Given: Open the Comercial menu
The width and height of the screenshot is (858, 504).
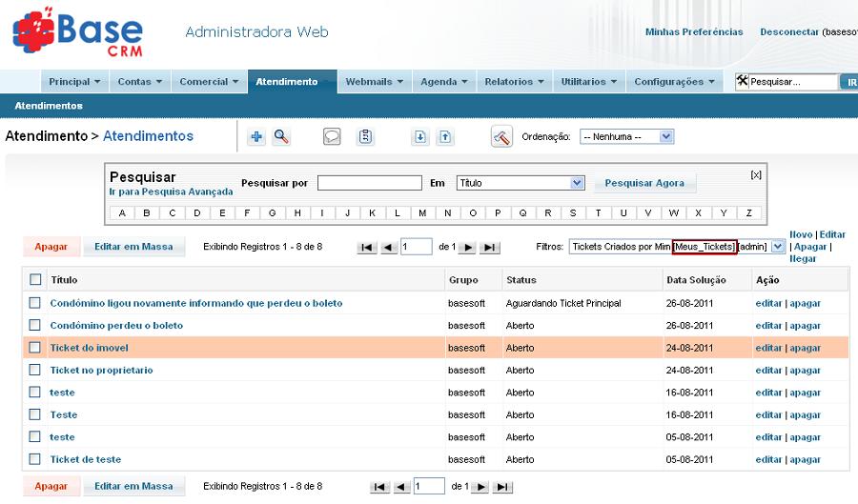Looking at the screenshot, I should click(209, 82).
